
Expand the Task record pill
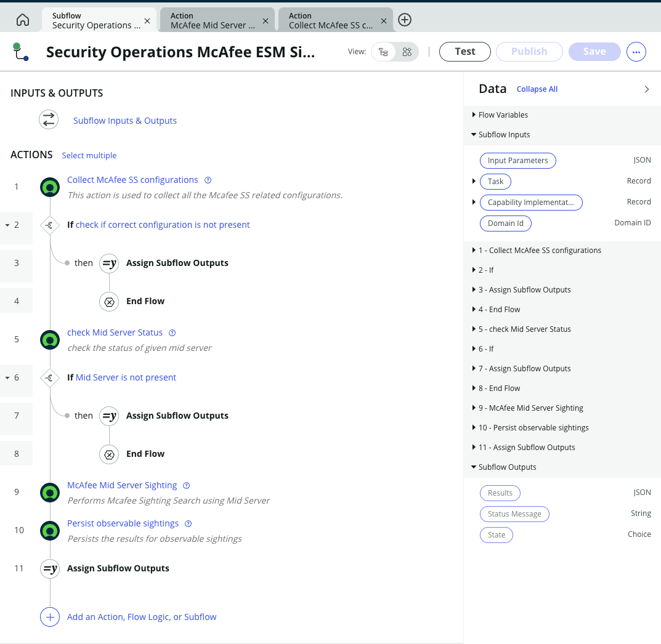point(474,181)
